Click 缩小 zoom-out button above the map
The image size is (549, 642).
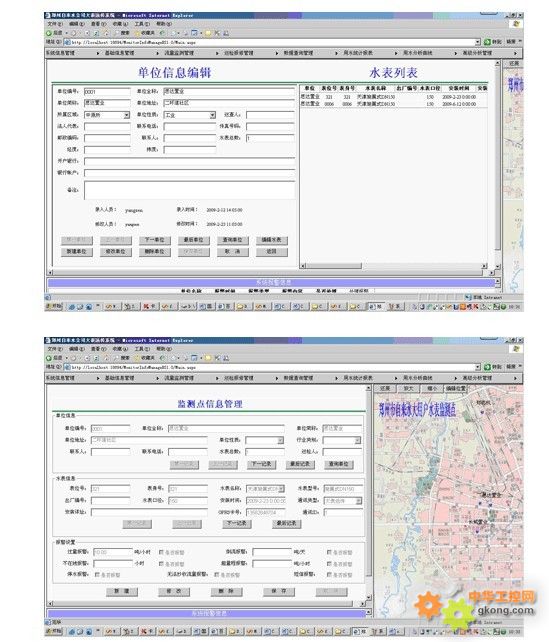[432, 389]
